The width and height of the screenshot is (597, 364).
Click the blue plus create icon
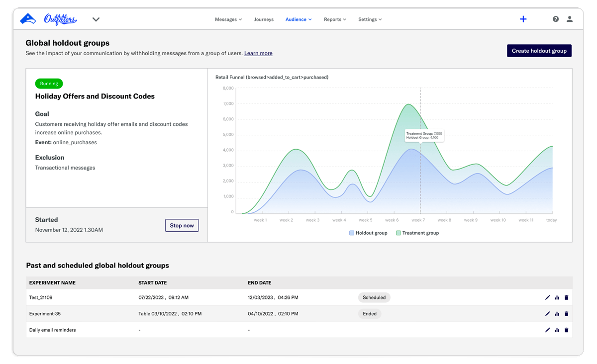[x=523, y=19]
